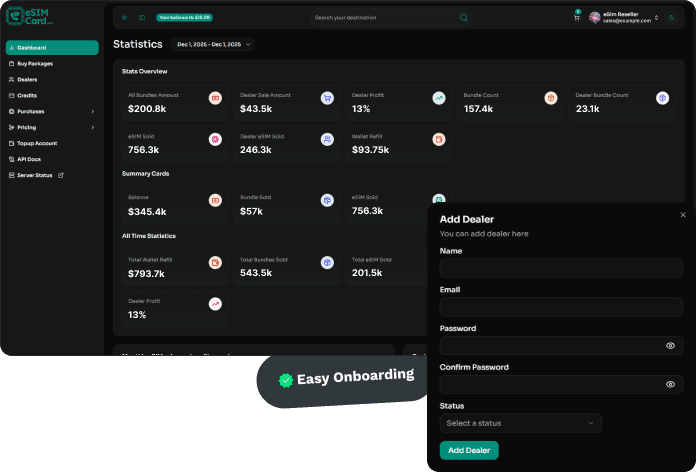Show password using the Password eye icon
The height and width of the screenshot is (472, 696).
pyautogui.click(x=670, y=345)
